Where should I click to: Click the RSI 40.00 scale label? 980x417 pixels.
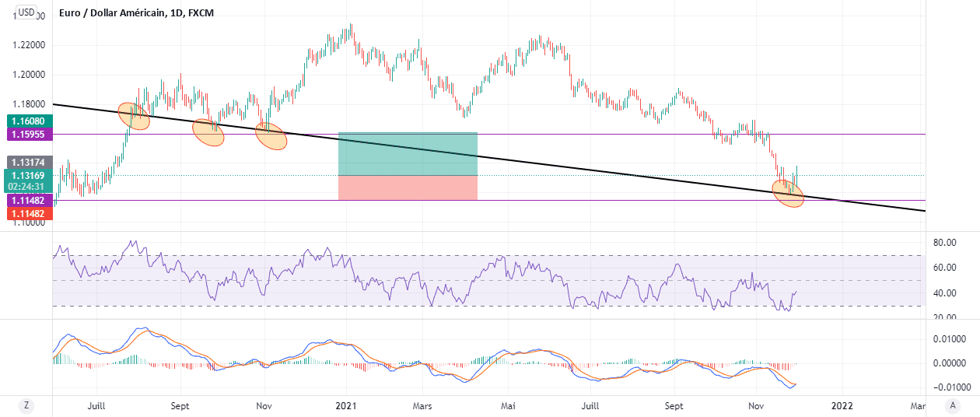pyautogui.click(x=943, y=293)
